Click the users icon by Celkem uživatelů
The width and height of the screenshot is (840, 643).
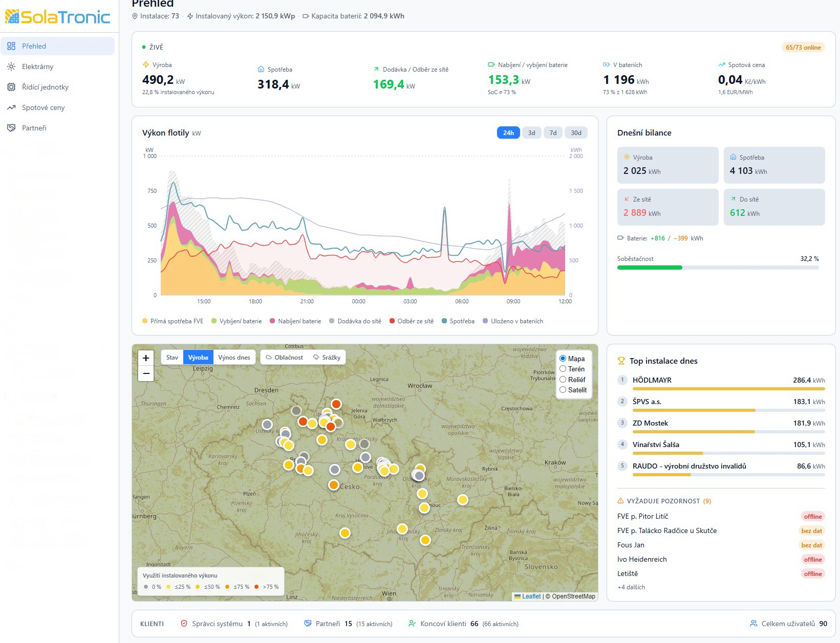pos(753,624)
